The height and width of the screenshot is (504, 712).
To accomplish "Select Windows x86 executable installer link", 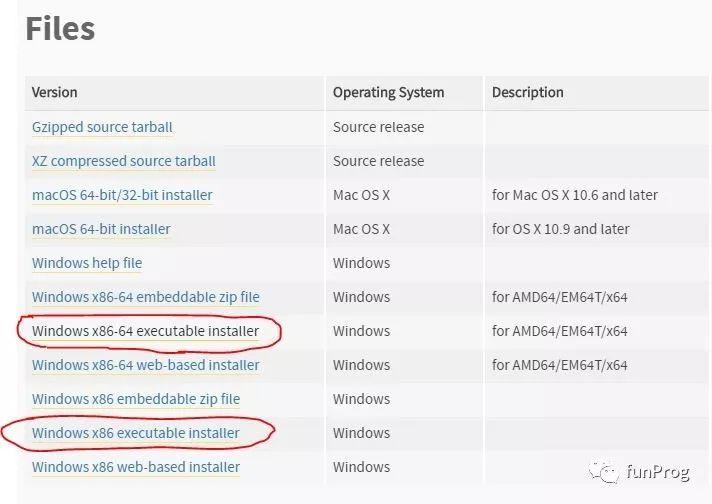I will [x=136, y=434].
